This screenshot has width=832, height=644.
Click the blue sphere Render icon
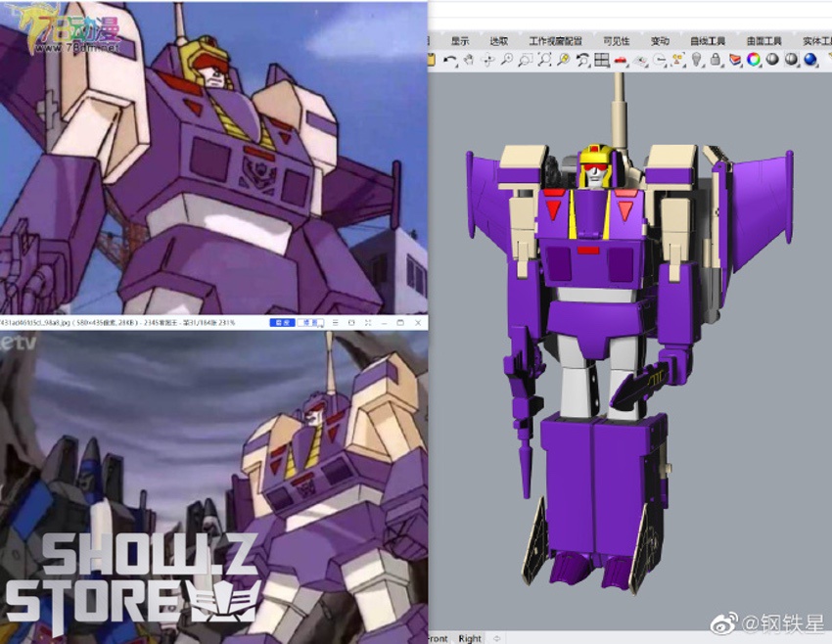pos(810,60)
